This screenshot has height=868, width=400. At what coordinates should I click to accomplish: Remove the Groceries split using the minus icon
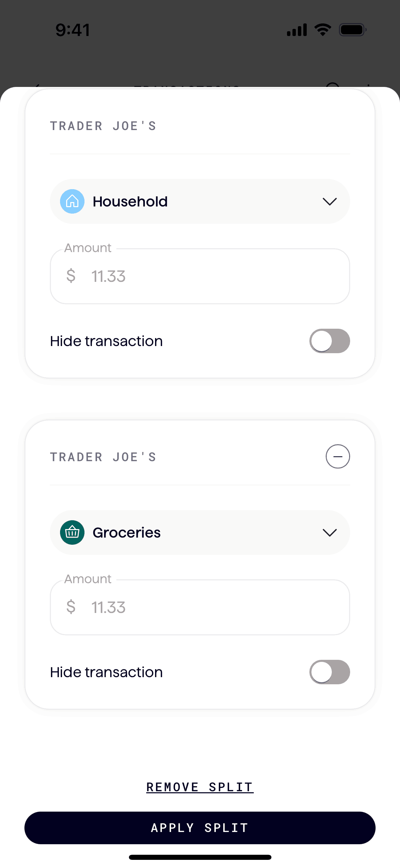click(x=338, y=456)
